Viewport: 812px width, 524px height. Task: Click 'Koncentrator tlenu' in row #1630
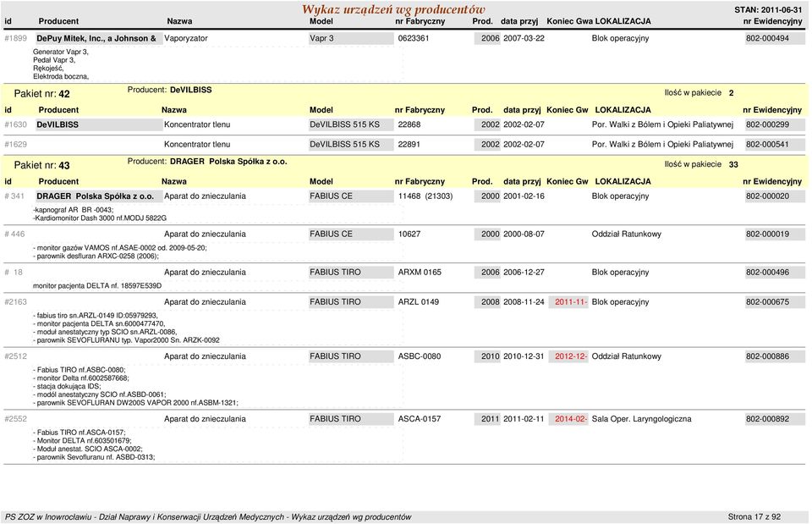click(x=197, y=124)
